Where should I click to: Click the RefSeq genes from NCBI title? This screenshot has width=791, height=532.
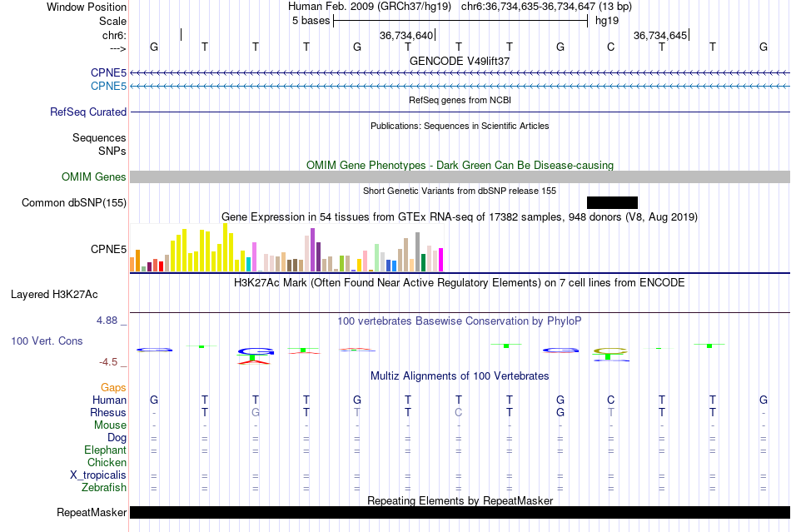pos(460,100)
